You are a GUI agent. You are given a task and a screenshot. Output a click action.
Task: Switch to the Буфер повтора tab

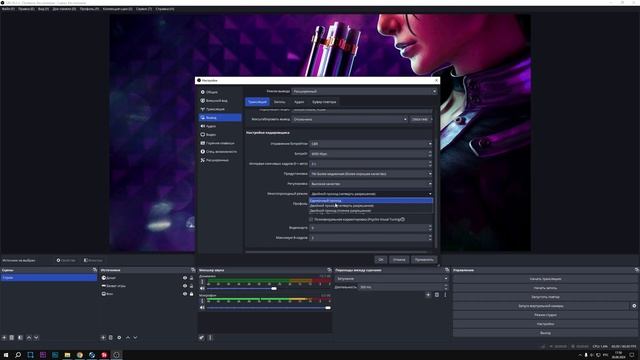(x=324, y=102)
